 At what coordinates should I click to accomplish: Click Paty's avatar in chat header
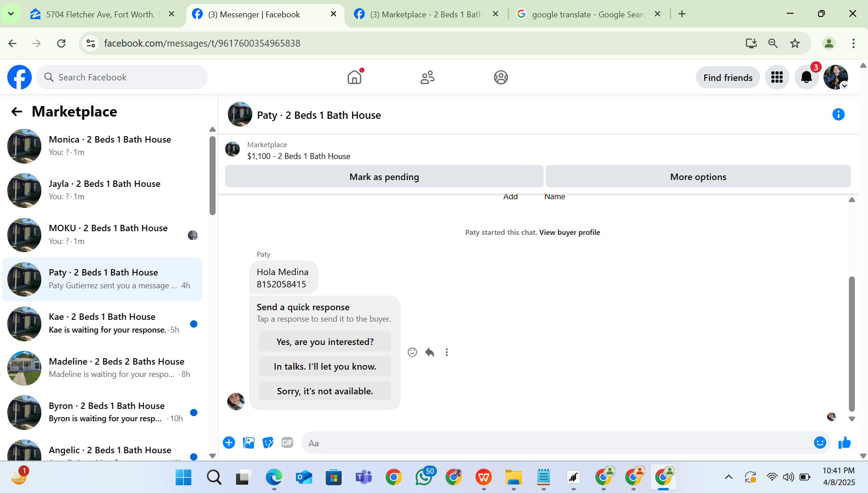pyautogui.click(x=240, y=115)
